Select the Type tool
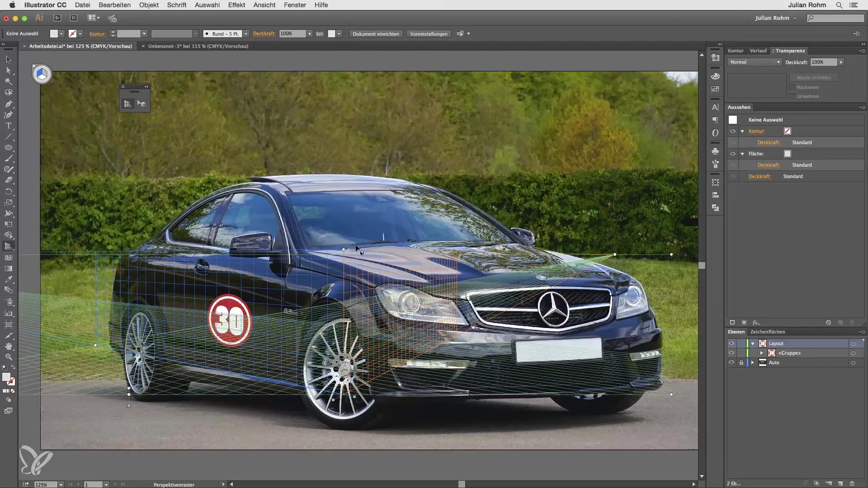The height and width of the screenshot is (488, 868). [9, 126]
